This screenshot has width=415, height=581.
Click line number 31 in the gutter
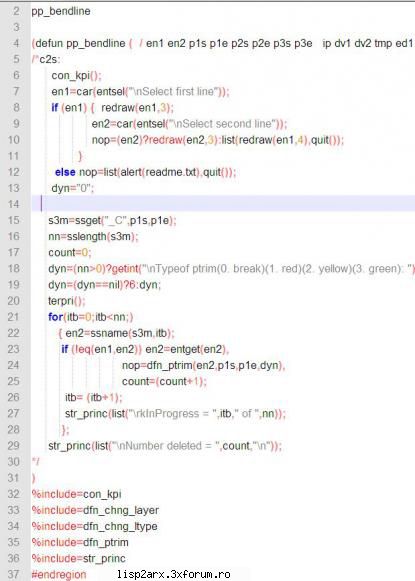tap(14, 478)
